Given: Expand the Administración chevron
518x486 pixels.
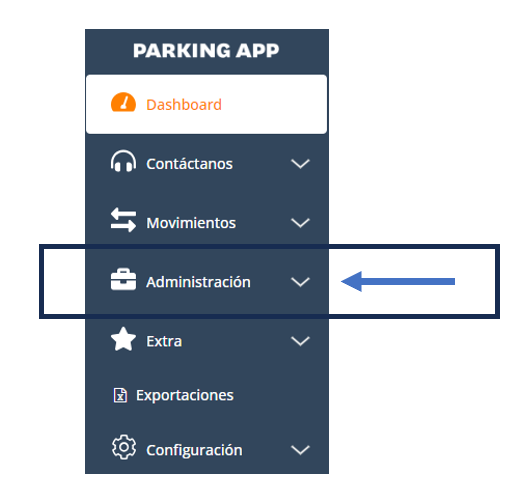Looking at the screenshot, I should point(300,282).
